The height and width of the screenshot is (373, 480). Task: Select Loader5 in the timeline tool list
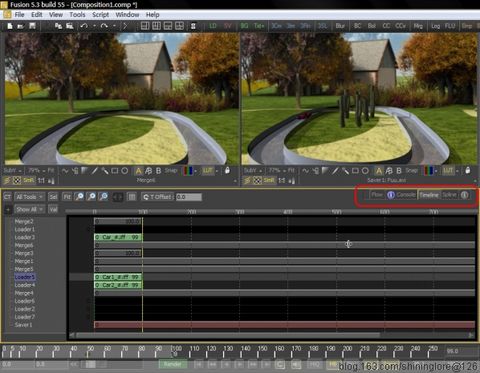(x=24, y=277)
